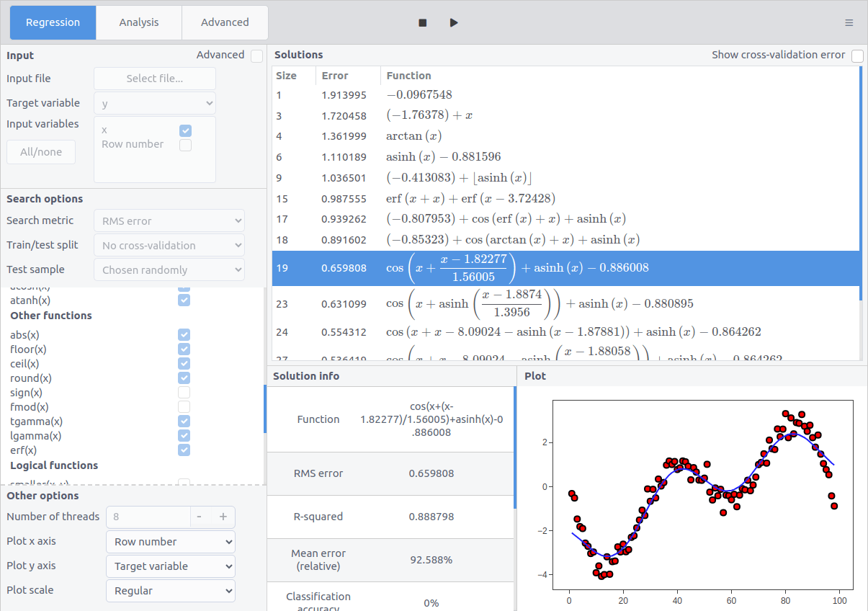Disable the x input variable
The width and height of the screenshot is (868, 611).
click(x=185, y=130)
